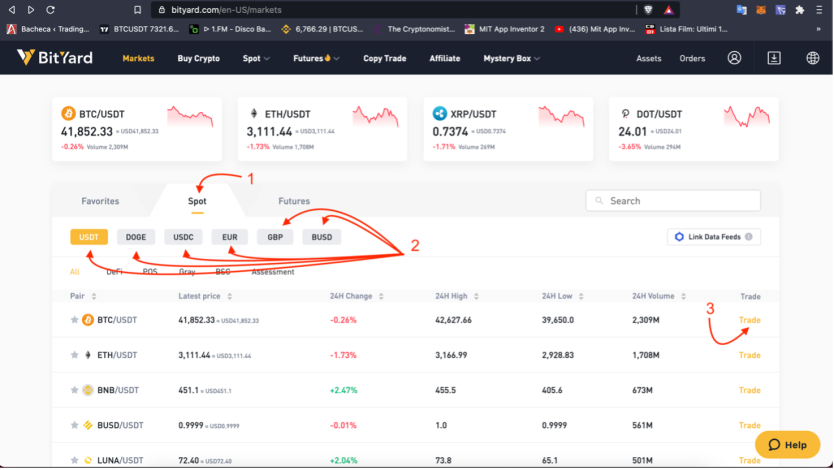Click the search magnifier icon

pos(599,200)
